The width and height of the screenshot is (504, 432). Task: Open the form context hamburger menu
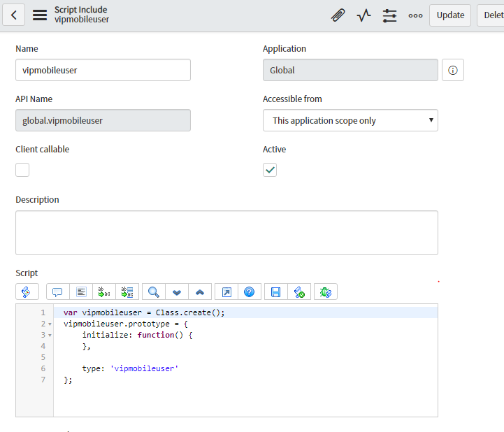(x=40, y=15)
